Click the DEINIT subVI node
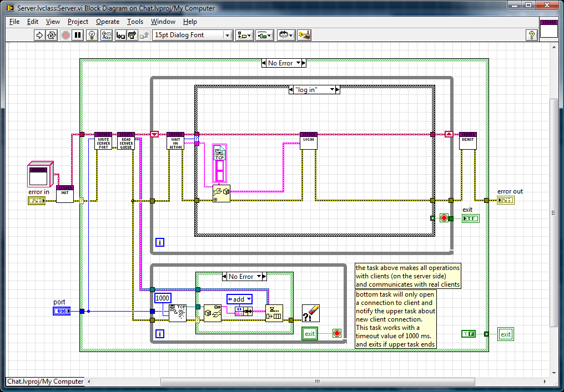The image size is (564, 392). (468, 140)
